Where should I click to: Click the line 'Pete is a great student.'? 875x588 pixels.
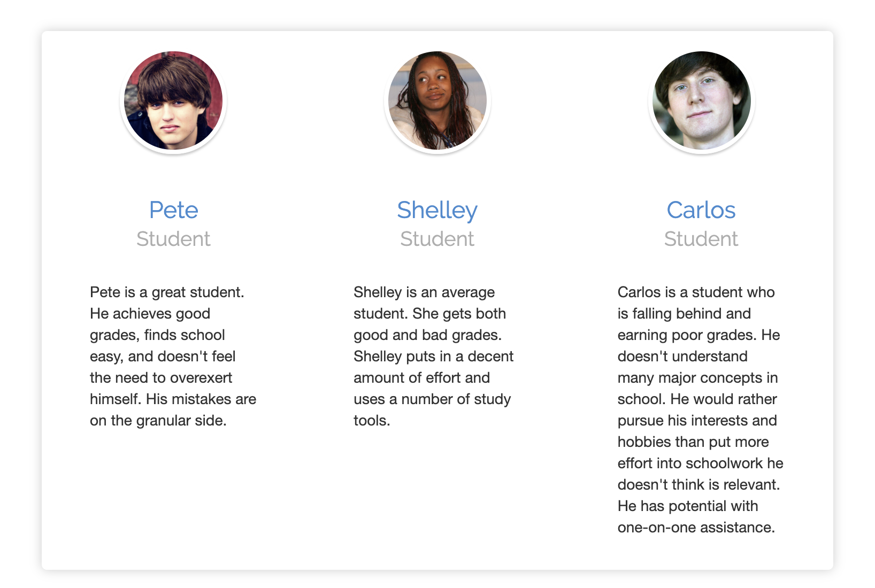(167, 292)
